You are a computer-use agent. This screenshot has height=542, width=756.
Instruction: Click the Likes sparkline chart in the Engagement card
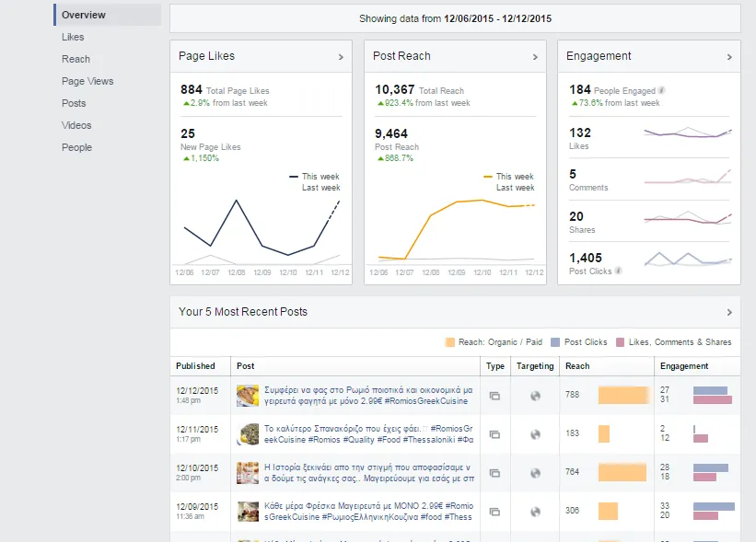(688, 133)
